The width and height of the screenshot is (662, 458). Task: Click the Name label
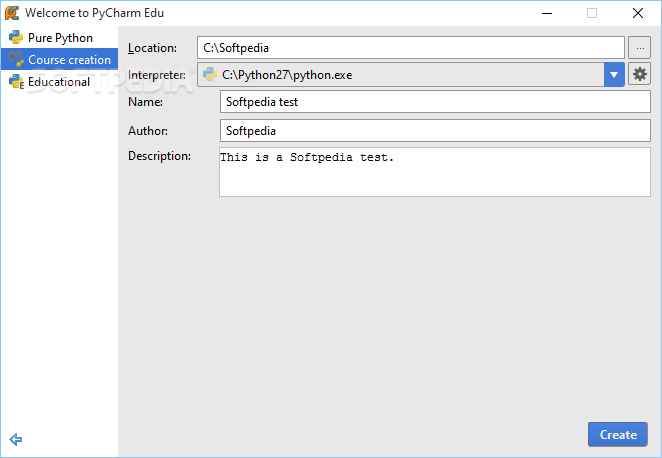145,102
